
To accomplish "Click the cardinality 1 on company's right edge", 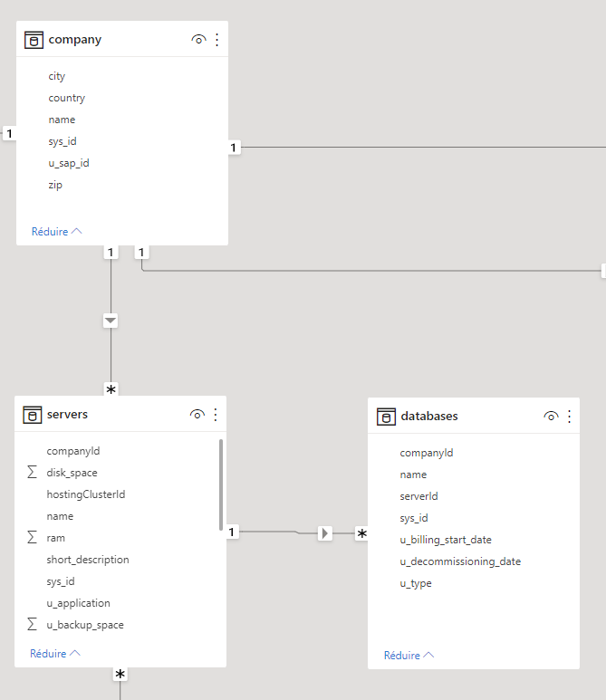I will (234, 148).
